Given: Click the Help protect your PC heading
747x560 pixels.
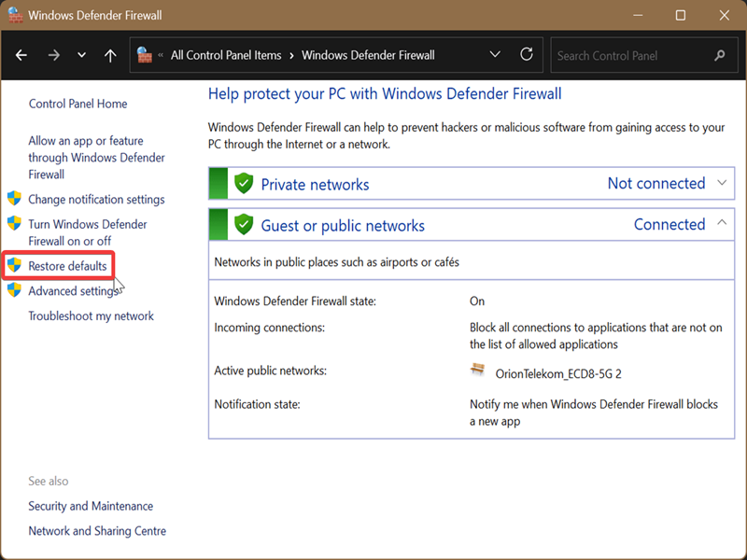Looking at the screenshot, I should pos(385,94).
